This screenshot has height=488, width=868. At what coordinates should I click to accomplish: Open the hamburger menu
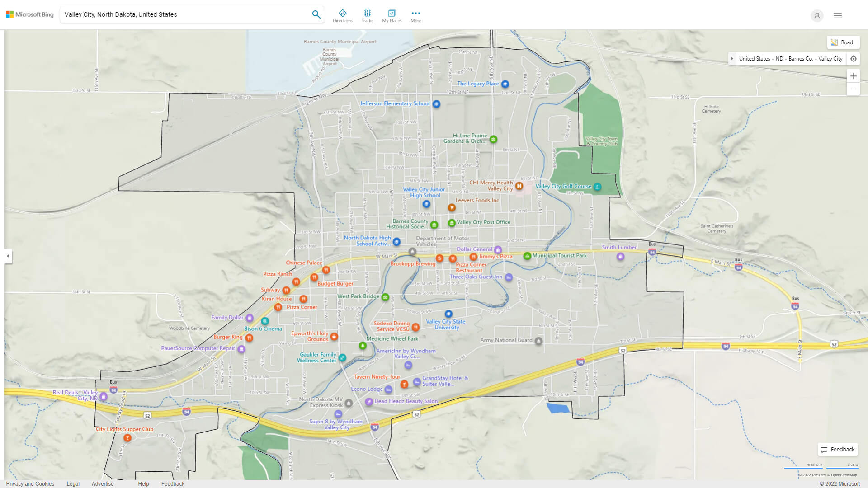point(837,15)
